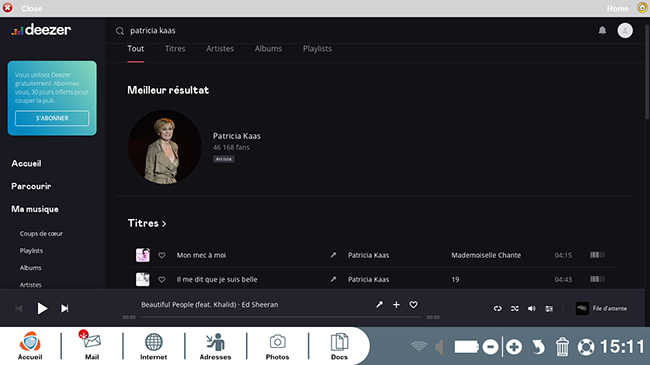The height and width of the screenshot is (365, 650).
Task: Click the page's vertical scrollbar
Action: point(648,71)
